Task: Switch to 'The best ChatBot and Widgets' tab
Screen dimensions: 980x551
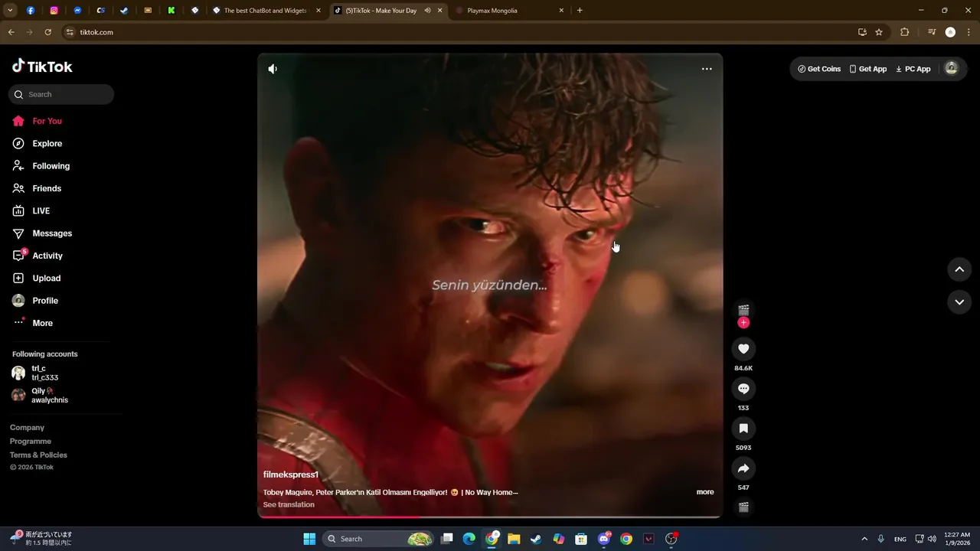Action: point(265,11)
